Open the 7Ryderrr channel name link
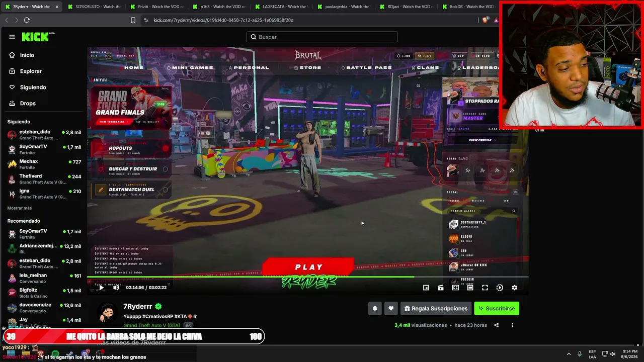 tap(138, 306)
